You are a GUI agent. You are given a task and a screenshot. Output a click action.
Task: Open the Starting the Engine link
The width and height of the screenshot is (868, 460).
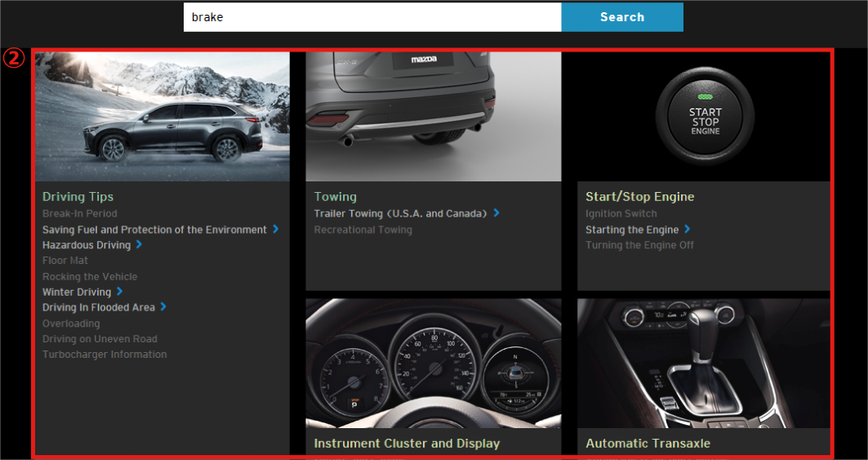click(x=632, y=230)
